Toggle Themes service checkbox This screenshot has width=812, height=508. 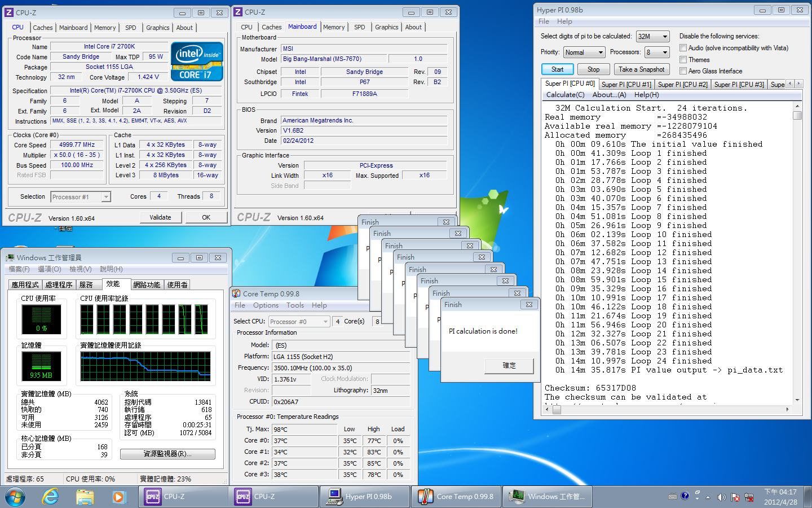(683, 60)
